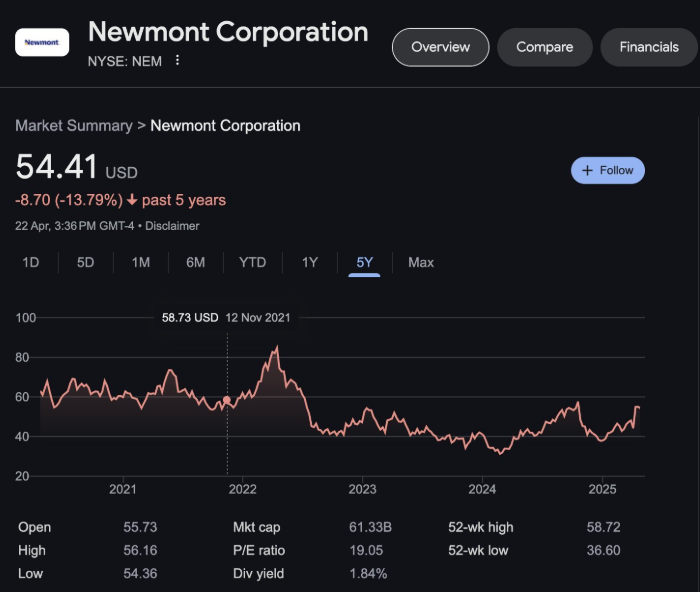
Task: Select the 5D time range
Action: click(x=86, y=262)
